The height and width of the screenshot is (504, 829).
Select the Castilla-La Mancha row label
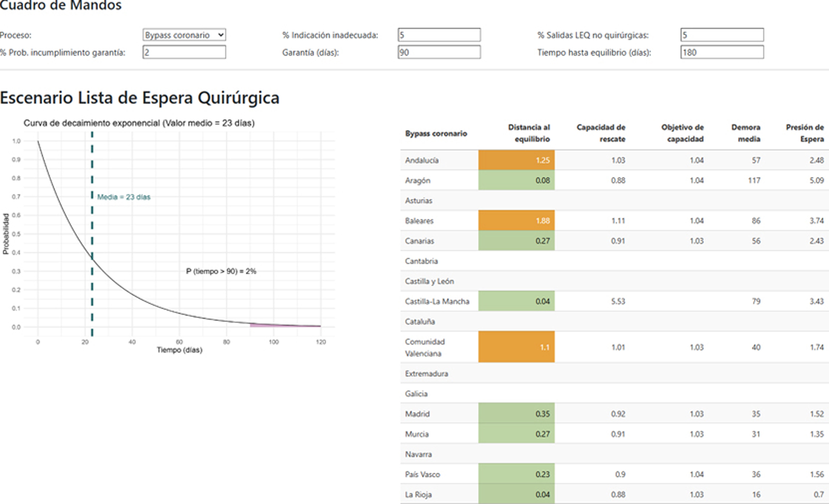tap(437, 301)
